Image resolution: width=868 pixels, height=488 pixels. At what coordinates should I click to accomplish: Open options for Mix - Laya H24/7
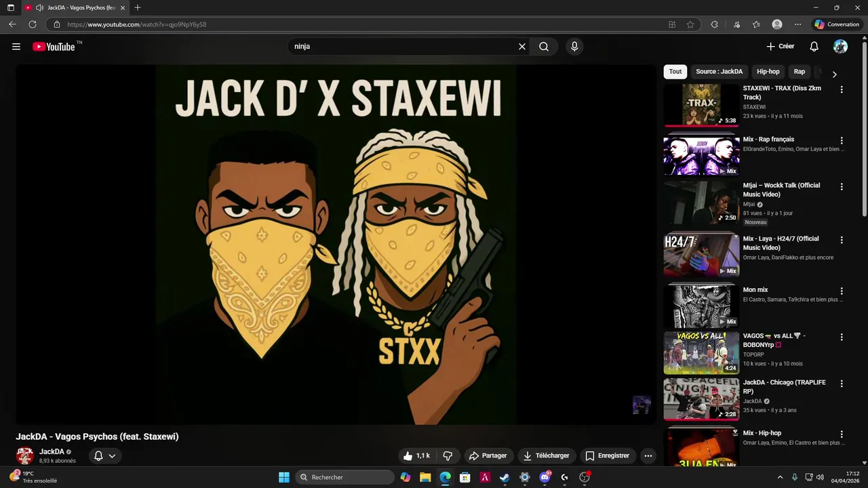click(x=842, y=240)
